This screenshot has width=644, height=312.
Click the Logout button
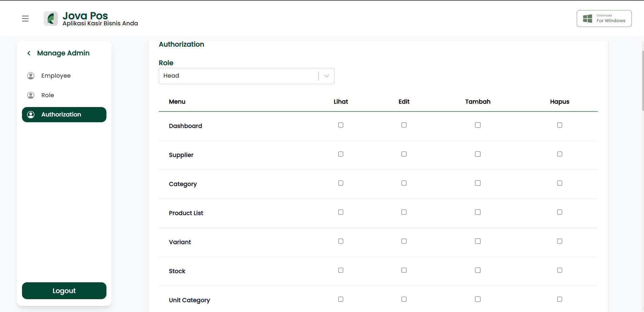(x=64, y=291)
